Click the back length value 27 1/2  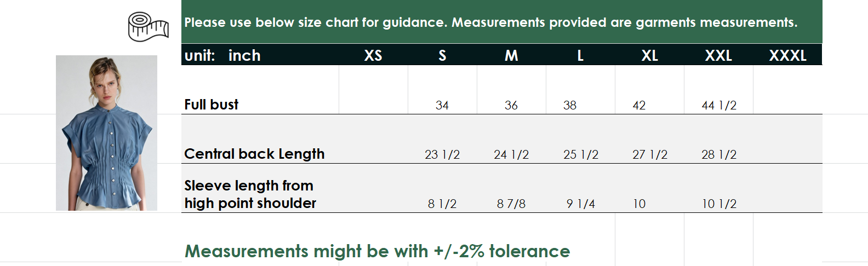click(x=650, y=154)
